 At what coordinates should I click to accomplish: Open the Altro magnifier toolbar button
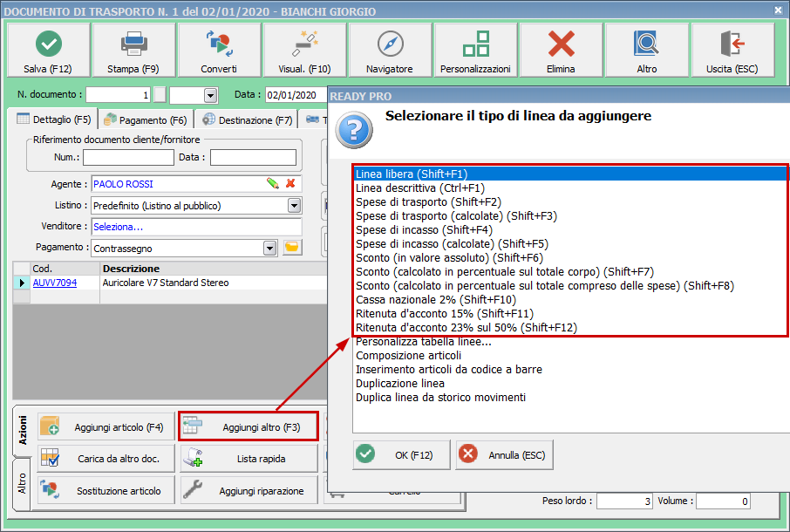(646, 50)
